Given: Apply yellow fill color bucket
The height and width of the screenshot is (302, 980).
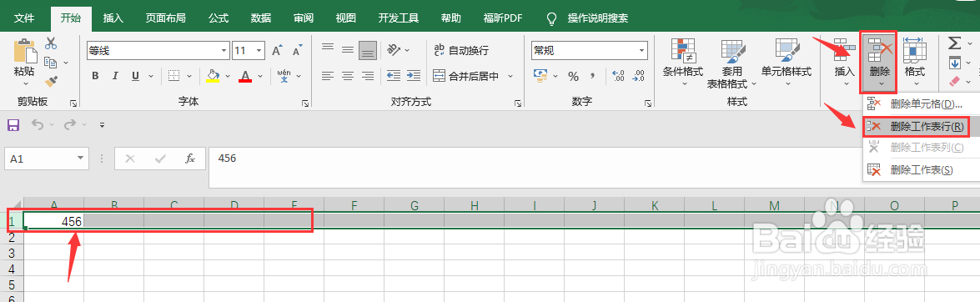Looking at the screenshot, I should coord(213,76).
